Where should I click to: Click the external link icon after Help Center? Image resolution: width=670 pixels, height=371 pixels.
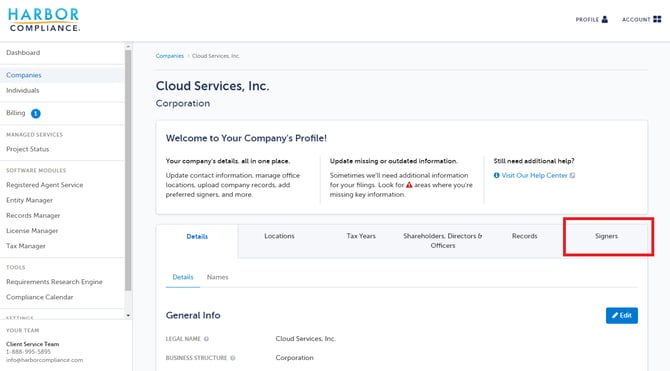573,175
